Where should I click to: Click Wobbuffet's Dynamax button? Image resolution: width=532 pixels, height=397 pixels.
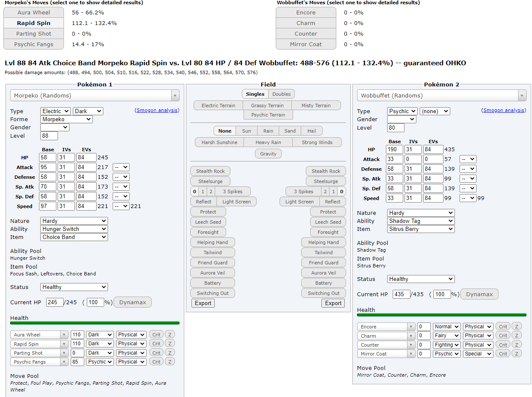(x=479, y=294)
